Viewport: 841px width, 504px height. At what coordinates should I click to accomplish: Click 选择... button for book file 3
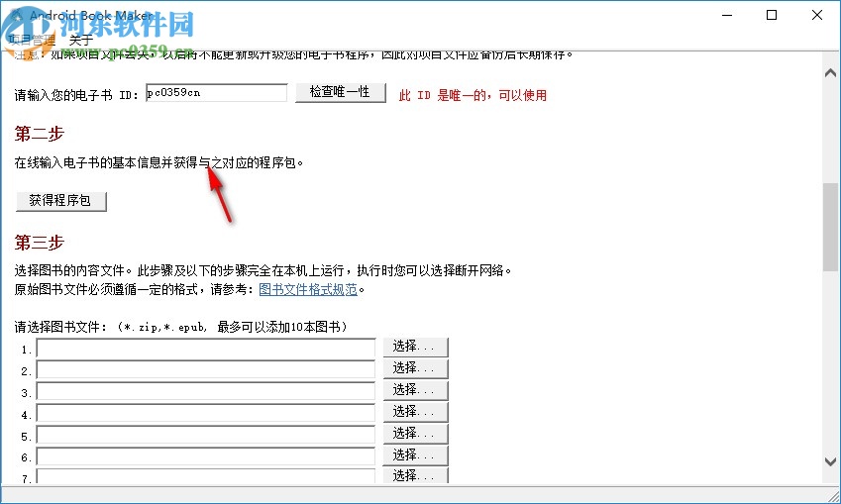coord(415,390)
